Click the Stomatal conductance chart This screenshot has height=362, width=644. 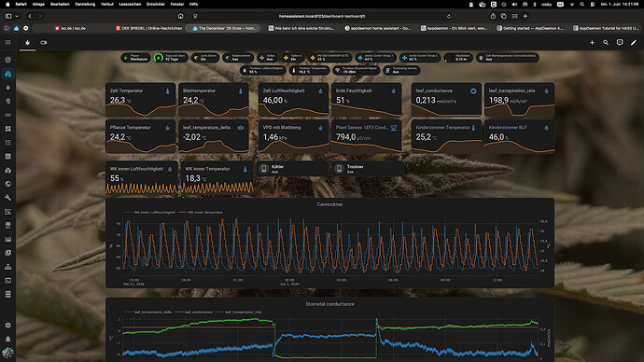329,330
